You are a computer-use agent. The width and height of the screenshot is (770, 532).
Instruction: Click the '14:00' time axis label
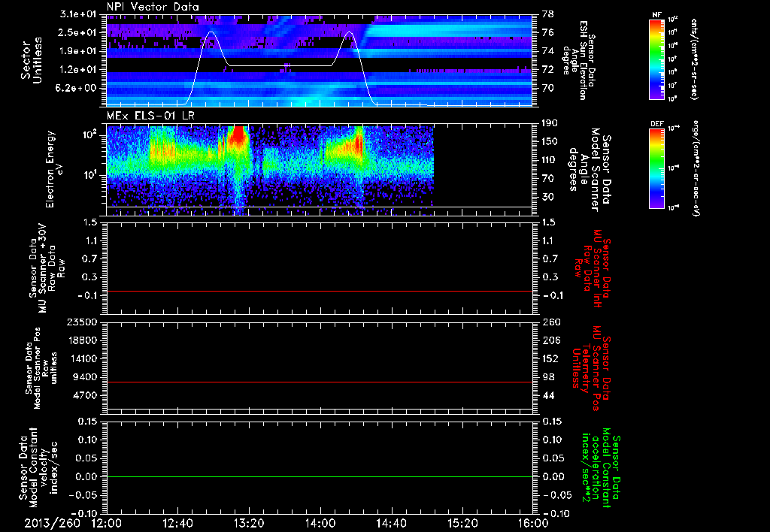[x=320, y=523]
